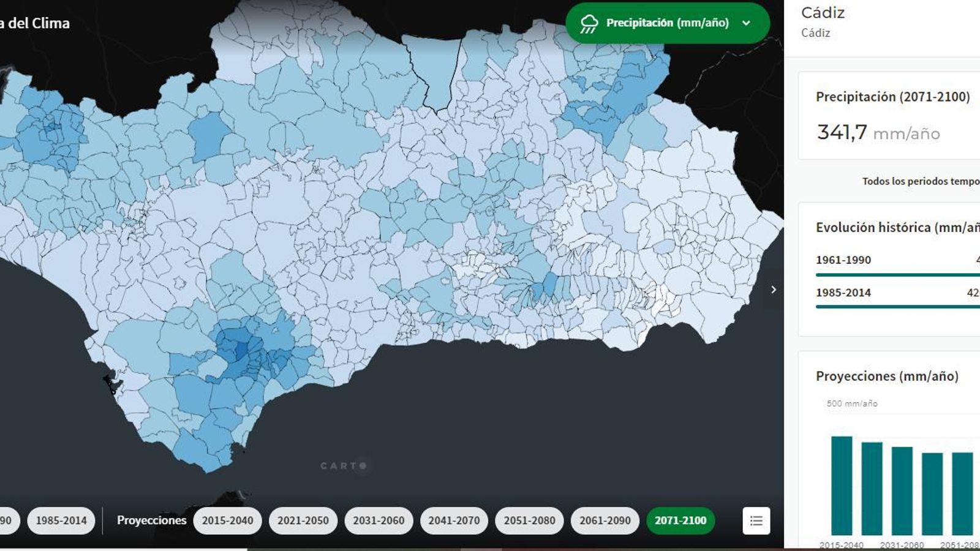Viewport: 980px width, 551px height.
Task: Open the map legend list icon
Action: click(757, 520)
